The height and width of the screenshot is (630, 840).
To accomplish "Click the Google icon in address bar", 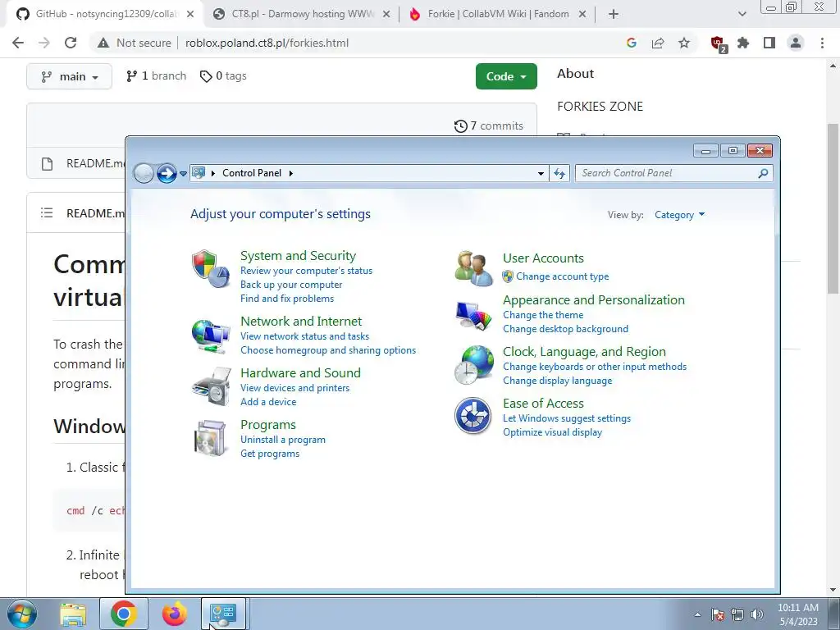I will tap(632, 43).
